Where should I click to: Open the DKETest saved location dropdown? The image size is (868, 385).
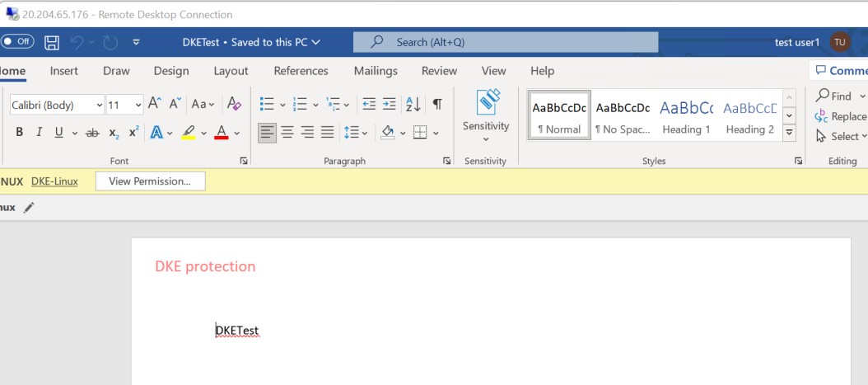[x=251, y=42]
